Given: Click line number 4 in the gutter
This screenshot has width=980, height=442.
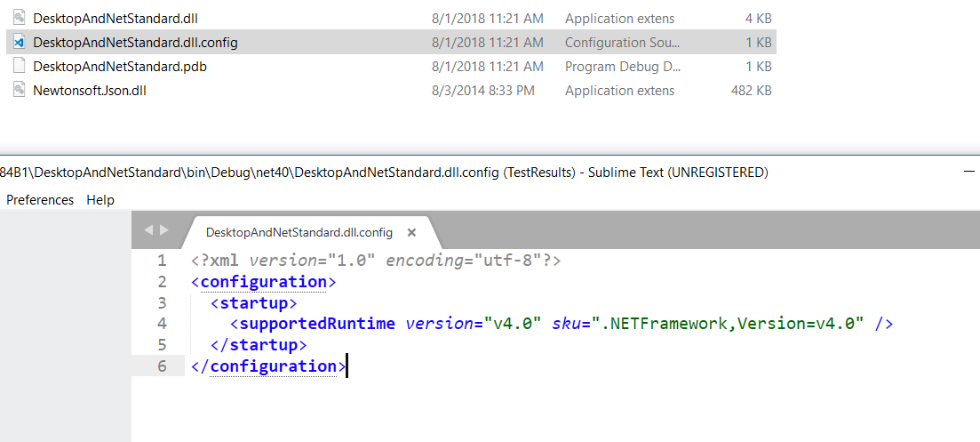Looking at the screenshot, I should click(163, 324).
